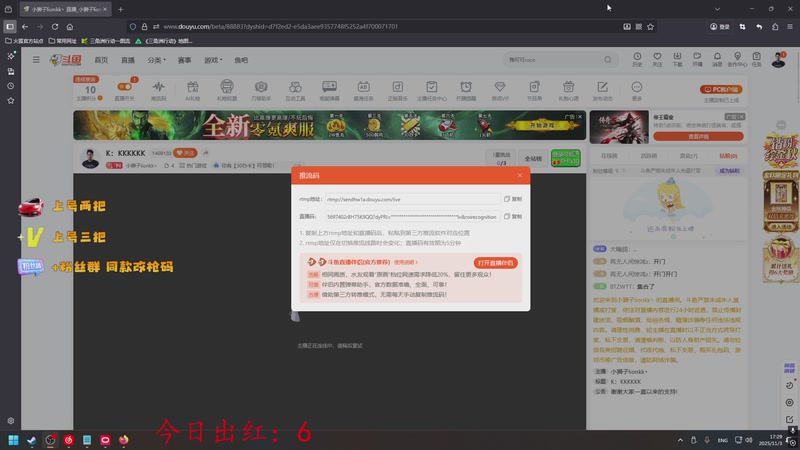Click the browser Home button
Screen dimensions: 800x450
70,27
